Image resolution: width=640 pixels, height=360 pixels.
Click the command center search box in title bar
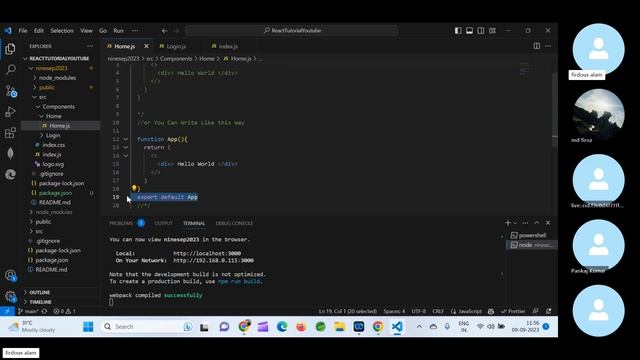[x=292, y=31]
